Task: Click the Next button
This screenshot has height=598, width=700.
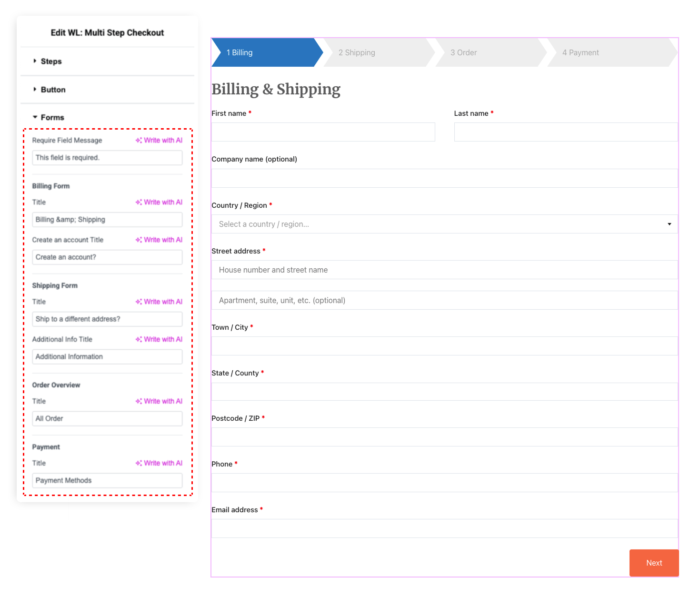Action: tap(653, 563)
